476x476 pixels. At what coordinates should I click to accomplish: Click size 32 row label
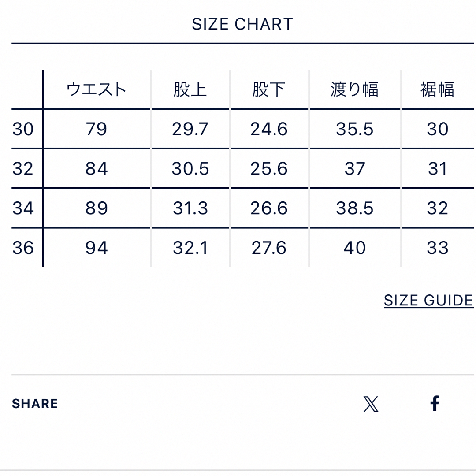pos(23,168)
